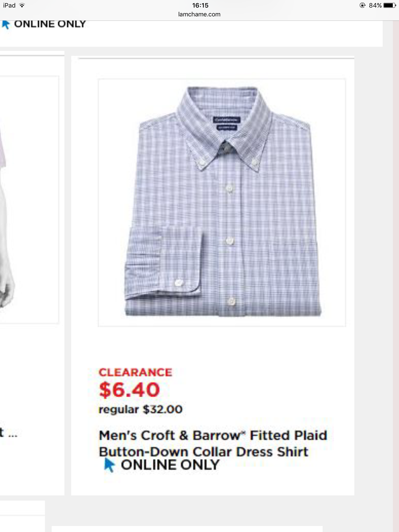Click the top ONLINE ONLY text
Screen dimensions: 399x532
(x=50, y=24)
